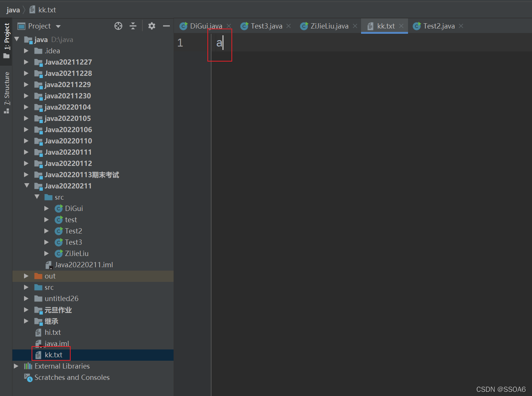
Task: Click the Scratches and Consoles icon
Action: [x=28, y=378]
